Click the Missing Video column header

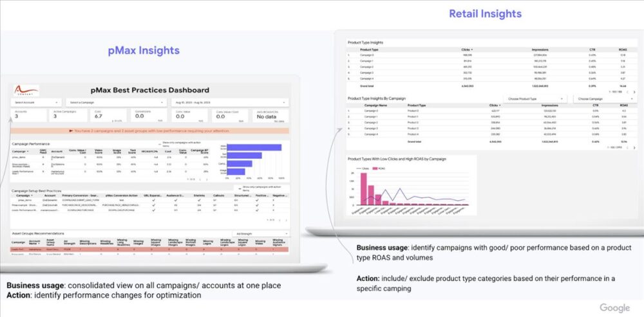point(260,242)
